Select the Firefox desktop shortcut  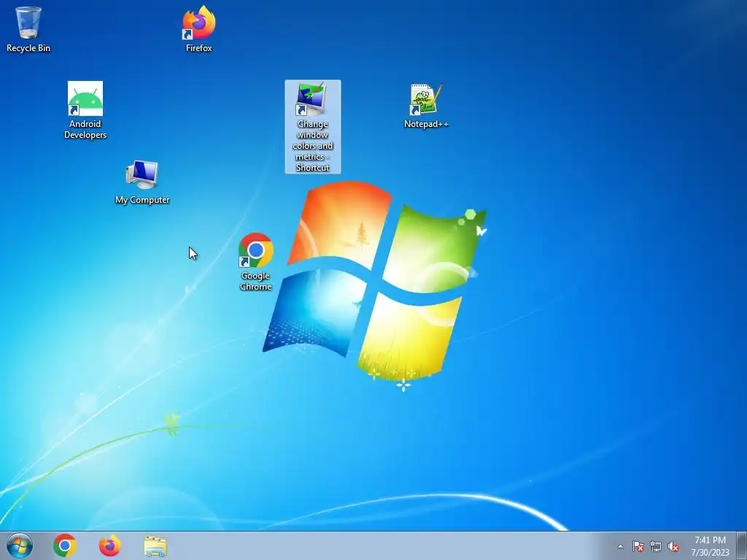198,28
